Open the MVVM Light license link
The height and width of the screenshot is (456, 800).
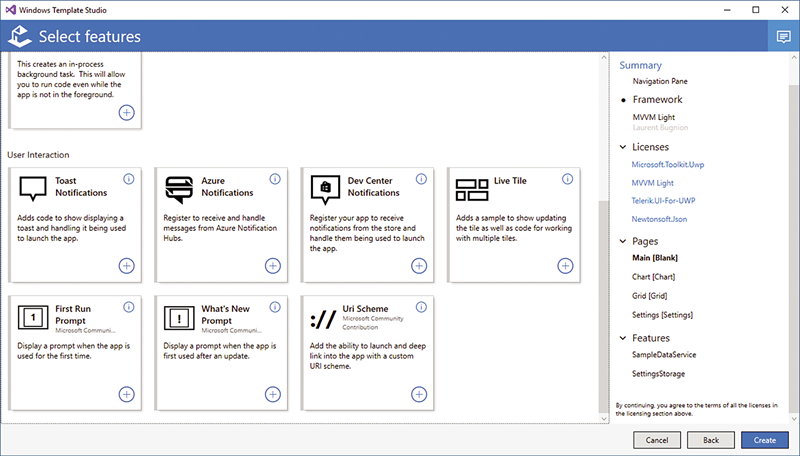[653, 183]
